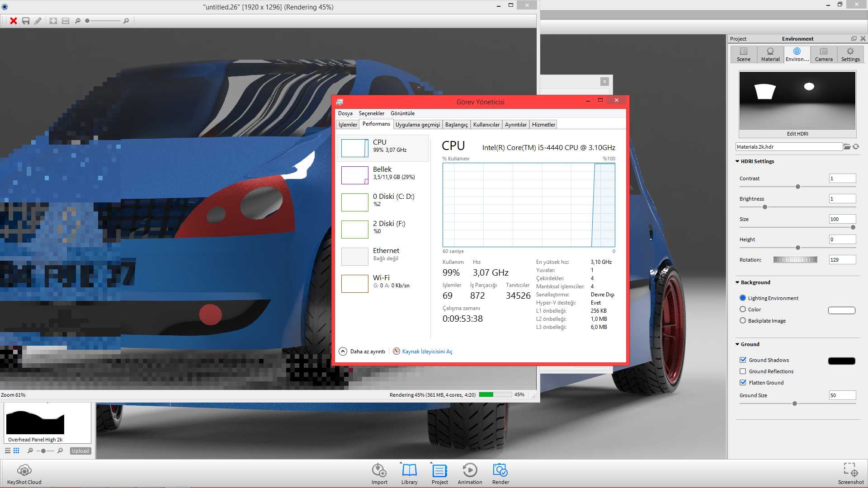Switch to Hizmetler tab
The image size is (868, 488).
tap(543, 125)
